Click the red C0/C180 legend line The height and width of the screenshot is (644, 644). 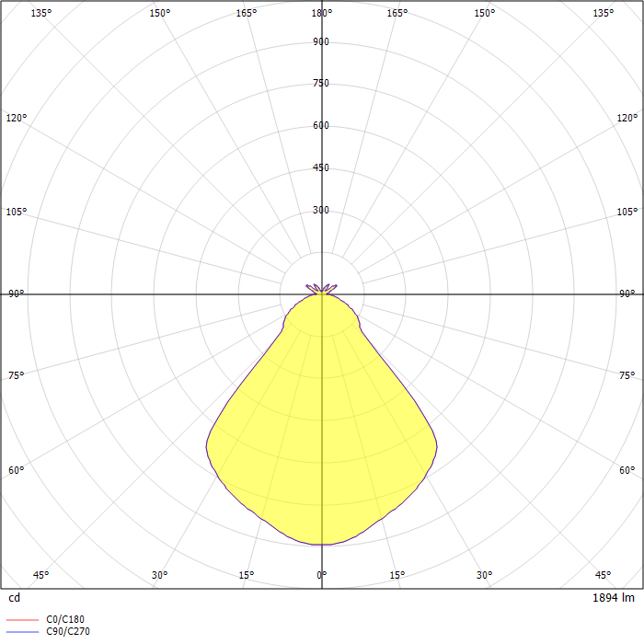pos(23,620)
